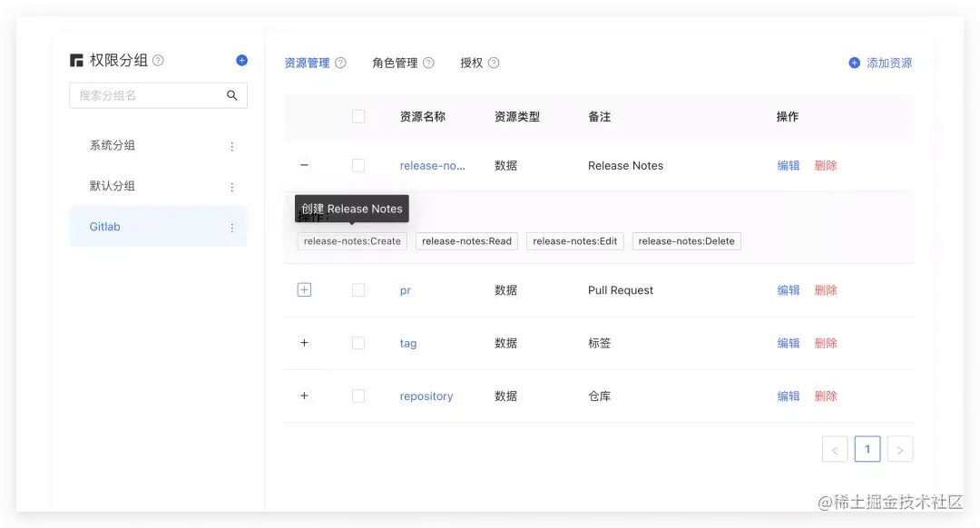Switch to the 授权 tab
Viewport: 980px width, 528px height.
471,64
